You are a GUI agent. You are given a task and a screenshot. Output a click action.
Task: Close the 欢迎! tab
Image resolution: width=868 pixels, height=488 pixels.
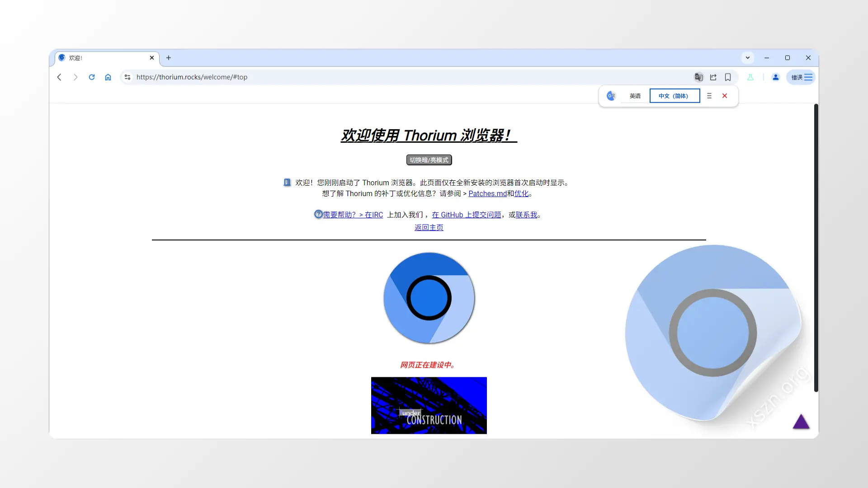tap(152, 58)
